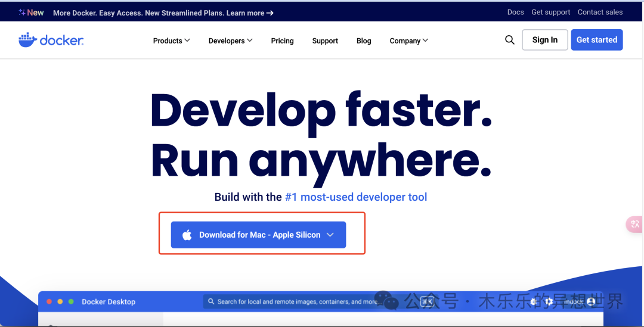Image resolution: width=644 pixels, height=327 pixels.
Task: Open the bug troubleshoot icon in Docker Desktop
Action: click(534, 302)
